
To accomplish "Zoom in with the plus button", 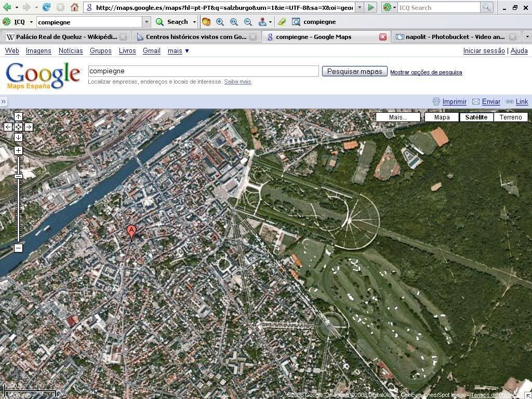I will pos(18,151).
